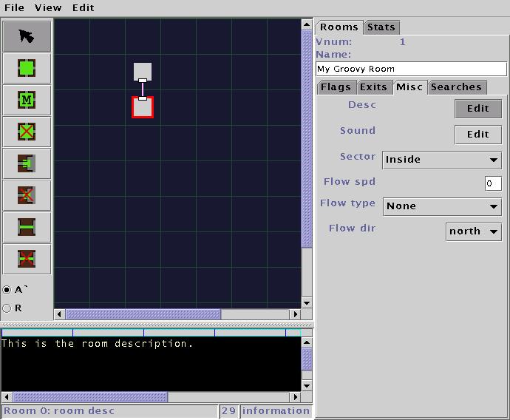Select the arrow pointer tool
Viewport: 510px width, 420px height.
[x=27, y=36]
